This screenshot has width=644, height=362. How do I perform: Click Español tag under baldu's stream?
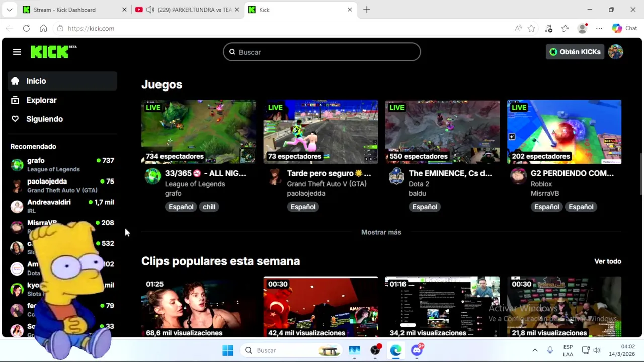pyautogui.click(x=425, y=207)
